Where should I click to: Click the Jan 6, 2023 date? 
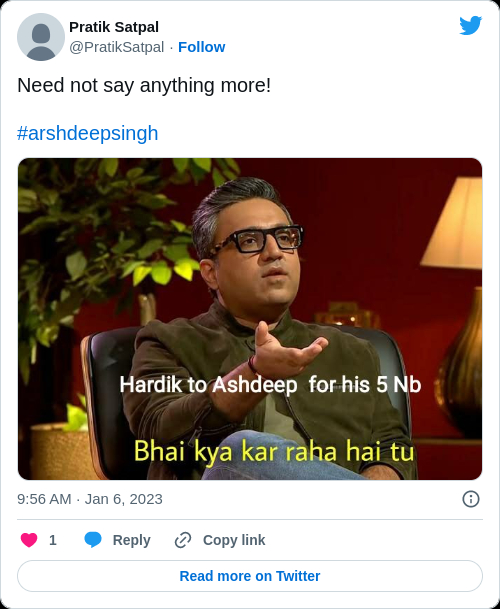[124, 499]
